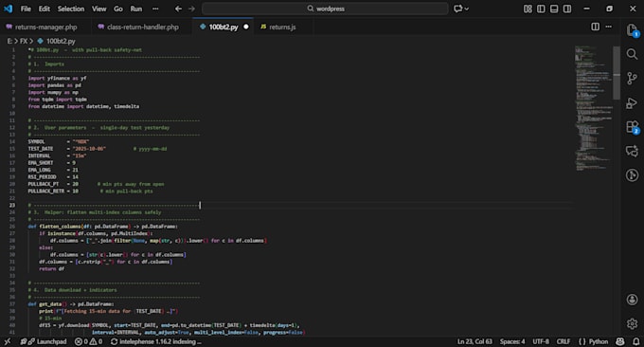Screen dimensions: 644x347
Task: Expand the Copilot chat dropdown arrow
Action: [x=467, y=9]
